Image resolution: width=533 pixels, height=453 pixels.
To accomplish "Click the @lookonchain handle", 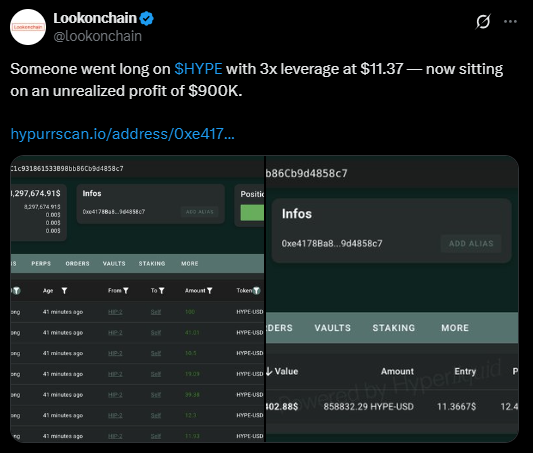I will pyautogui.click(x=98, y=36).
